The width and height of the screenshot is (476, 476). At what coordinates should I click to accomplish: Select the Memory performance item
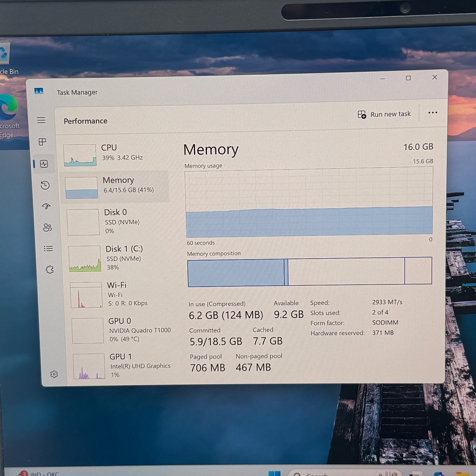(115, 187)
